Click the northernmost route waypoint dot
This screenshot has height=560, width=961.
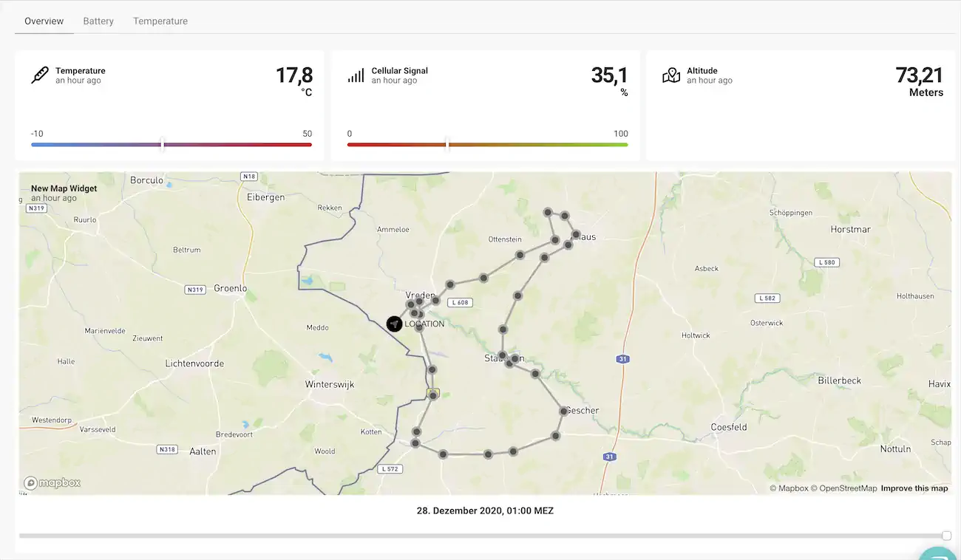click(x=548, y=212)
